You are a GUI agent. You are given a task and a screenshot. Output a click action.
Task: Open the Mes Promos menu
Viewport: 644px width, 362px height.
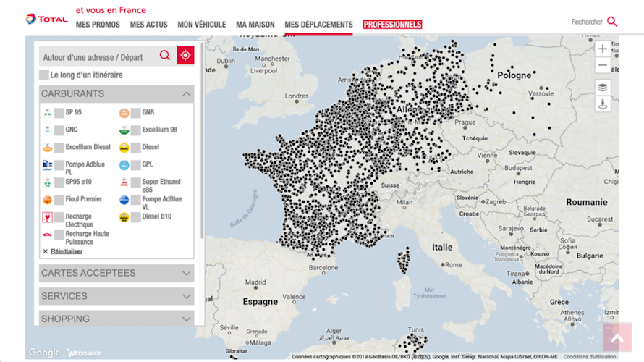pos(98,25)
